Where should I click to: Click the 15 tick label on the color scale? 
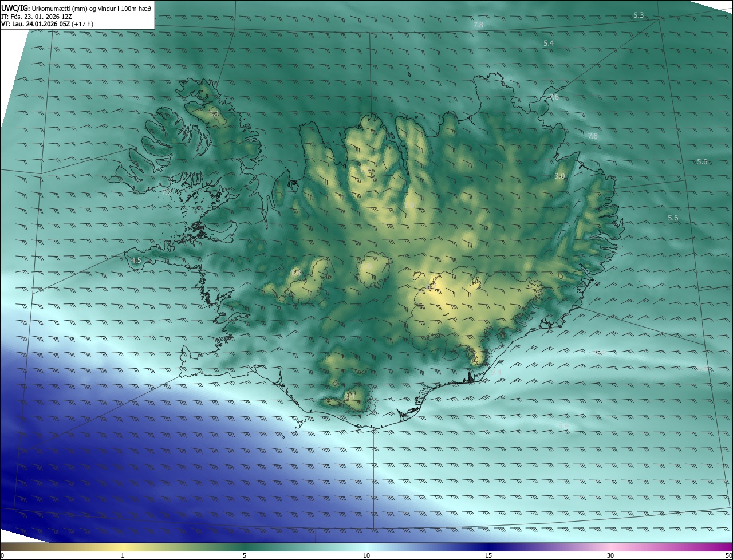click(488, 555)
